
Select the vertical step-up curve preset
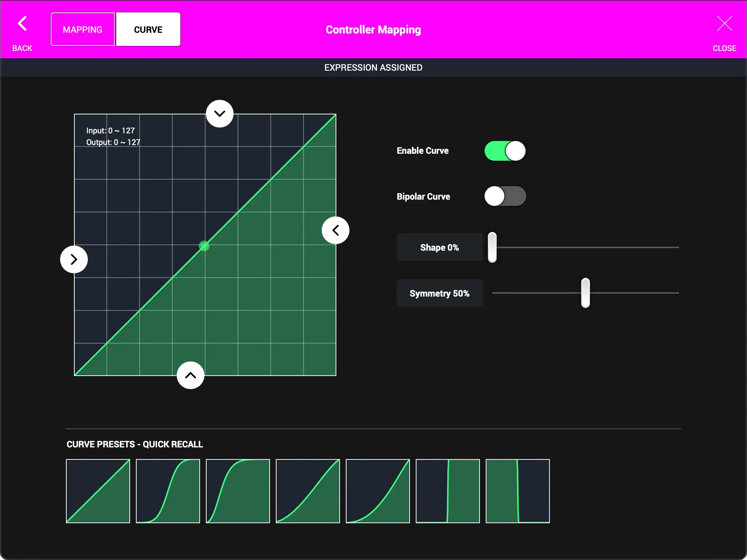pyautogui.click(x=447, y=491)
